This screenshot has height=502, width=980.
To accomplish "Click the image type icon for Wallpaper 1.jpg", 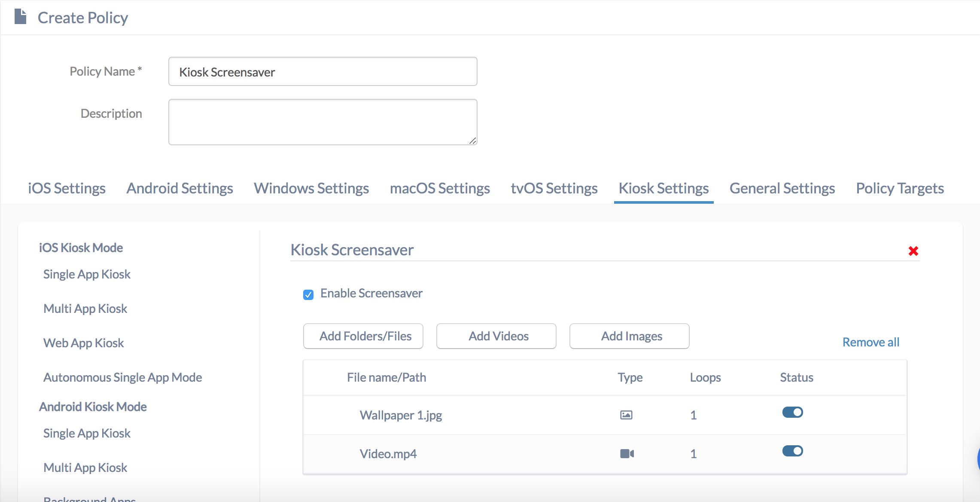I will pyautogui.click(x=626, y=415).
